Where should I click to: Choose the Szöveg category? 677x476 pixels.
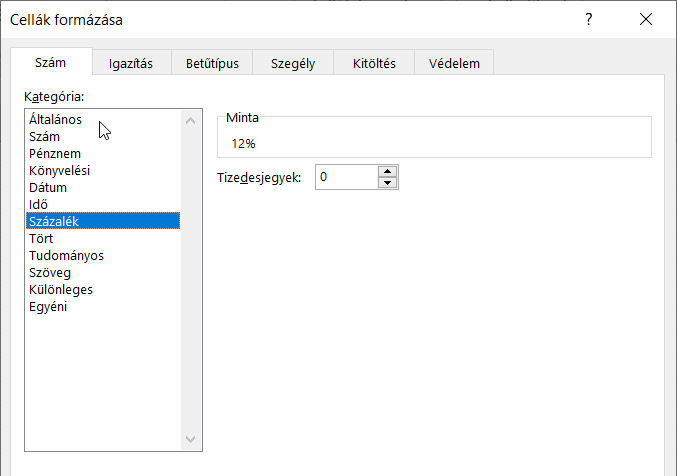[50, 272]
